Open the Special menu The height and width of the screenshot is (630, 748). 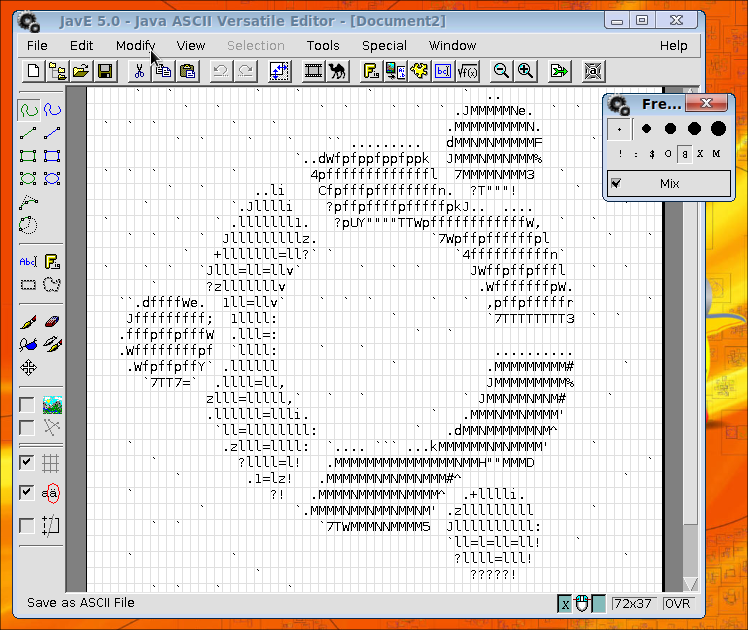[x=384, y=46]
